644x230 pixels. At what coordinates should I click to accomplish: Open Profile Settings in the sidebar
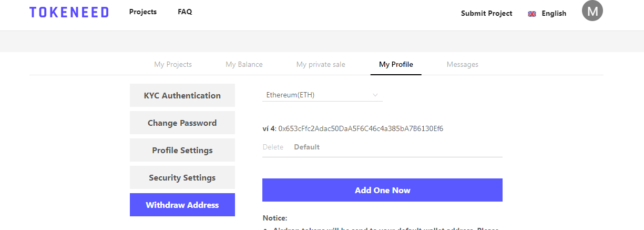tap(182, 150)
